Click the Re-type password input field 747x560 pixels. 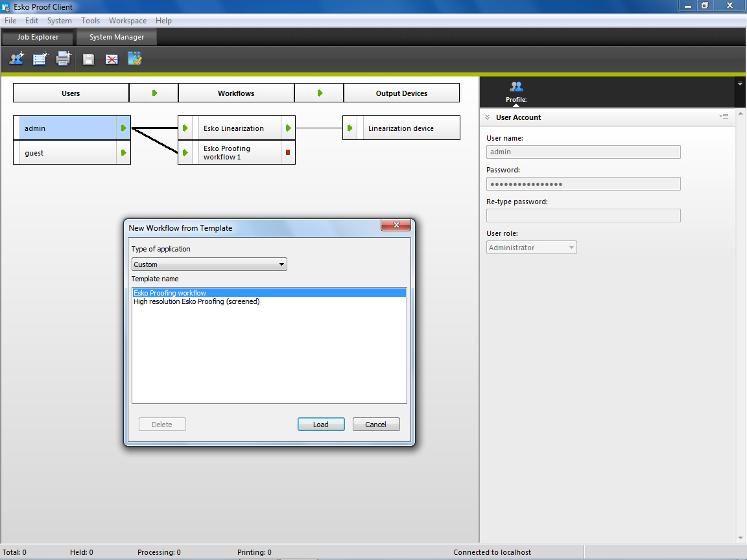click(x=584, y=216)
